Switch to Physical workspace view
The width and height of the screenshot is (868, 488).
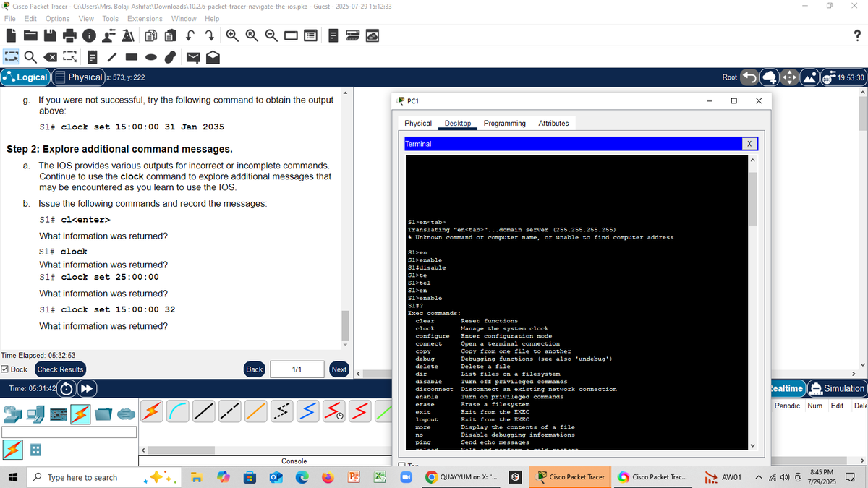pyautogui.click(x=79, y=77)
